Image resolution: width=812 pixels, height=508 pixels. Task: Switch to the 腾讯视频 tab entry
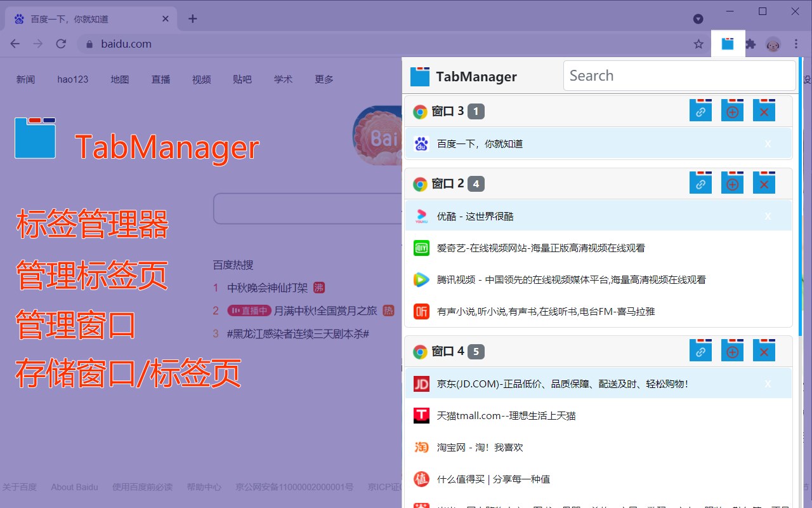(x=598, y=279)
